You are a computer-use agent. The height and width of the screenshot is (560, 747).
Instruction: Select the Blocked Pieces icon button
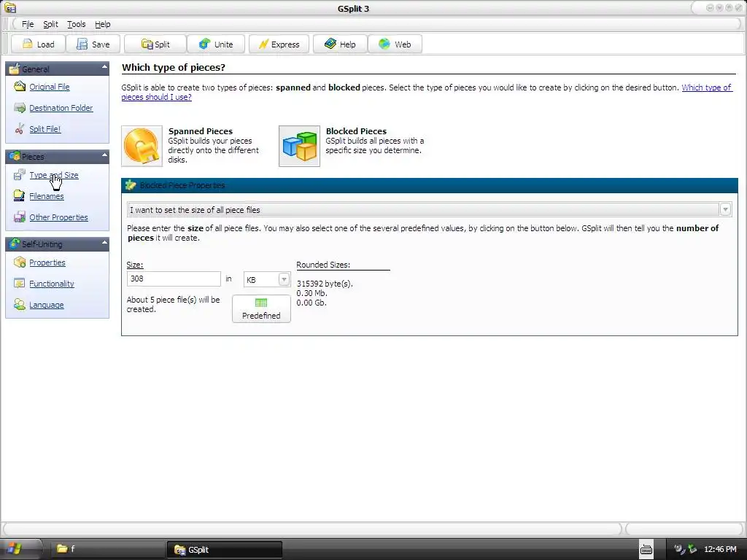point(299,146)
